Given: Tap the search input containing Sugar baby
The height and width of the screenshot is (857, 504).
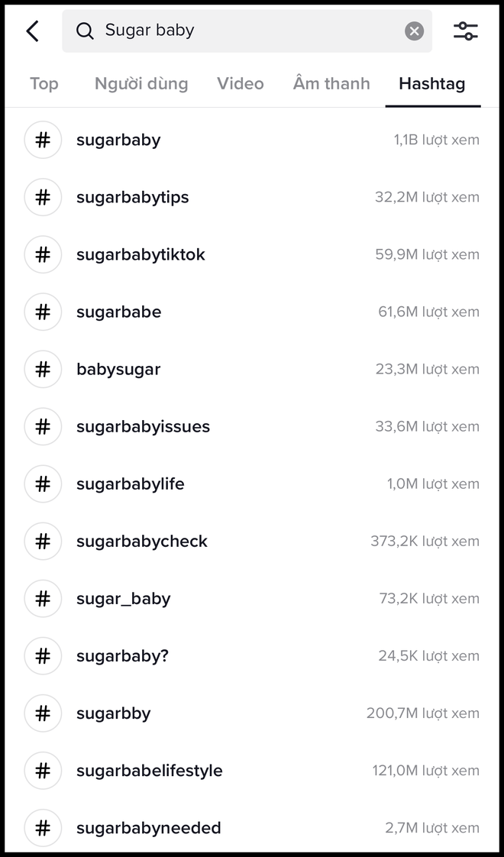Looking at the screenshot, I should [x=229, y=31].
